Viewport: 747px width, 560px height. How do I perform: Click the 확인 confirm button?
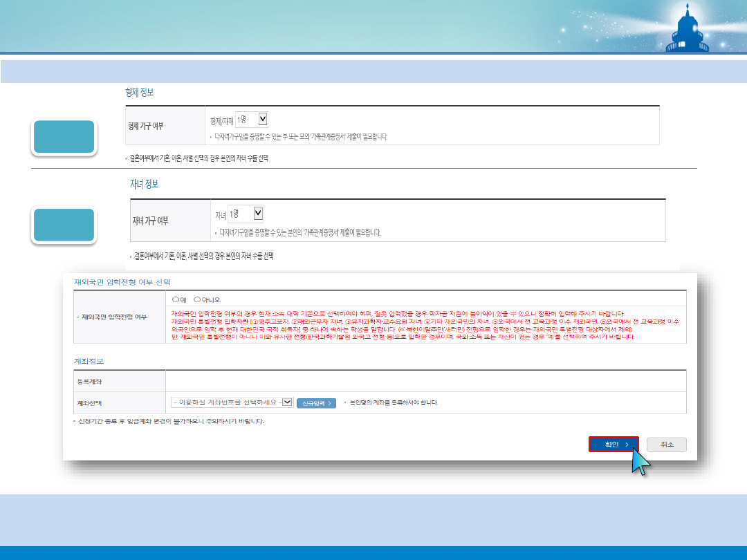point(614,445)
